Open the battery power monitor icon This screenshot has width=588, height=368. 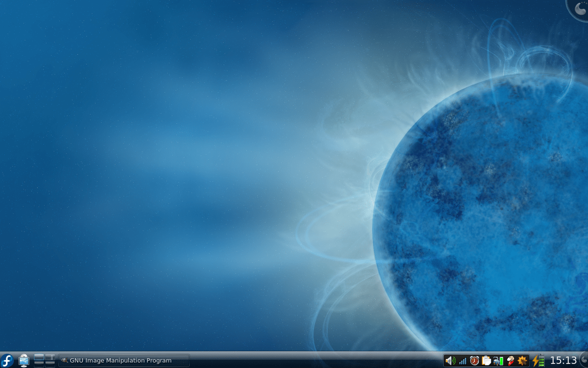click(x=538, y=361)
